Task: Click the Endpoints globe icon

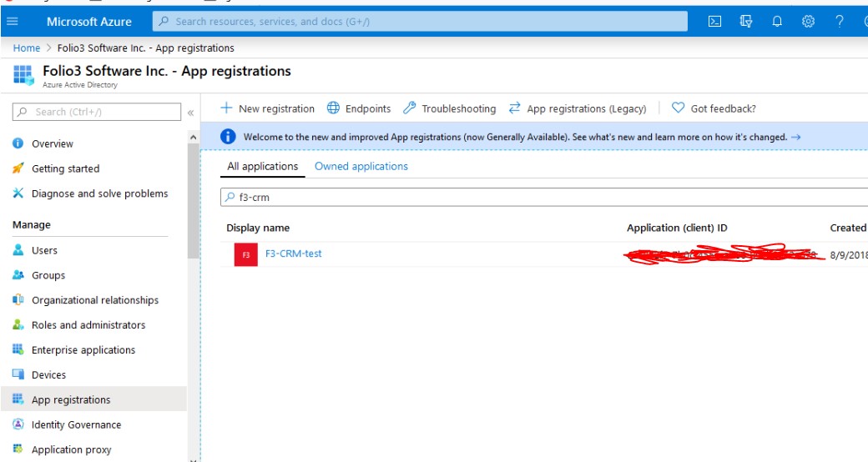Action: pos(333,108)
